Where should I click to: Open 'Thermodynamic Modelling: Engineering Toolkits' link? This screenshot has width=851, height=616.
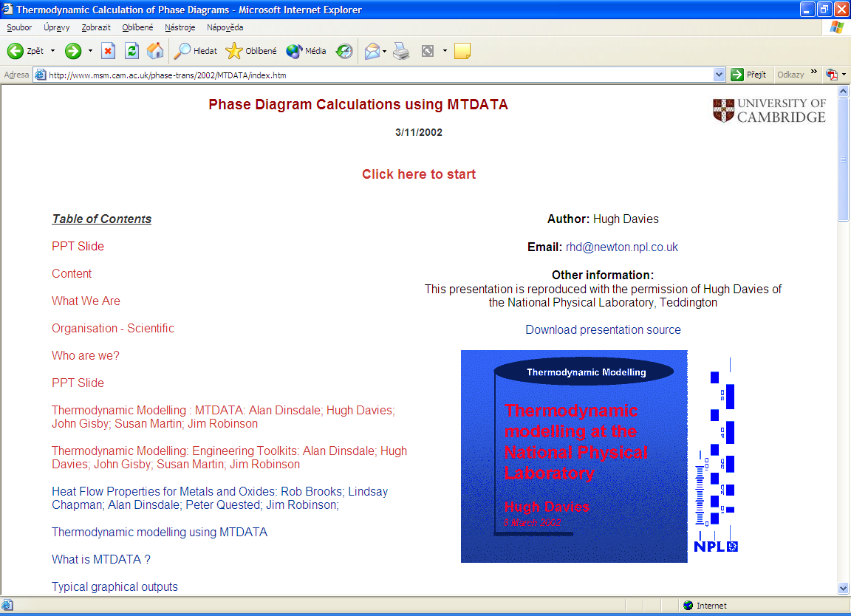pyautogui.click(x=229, y=457)
